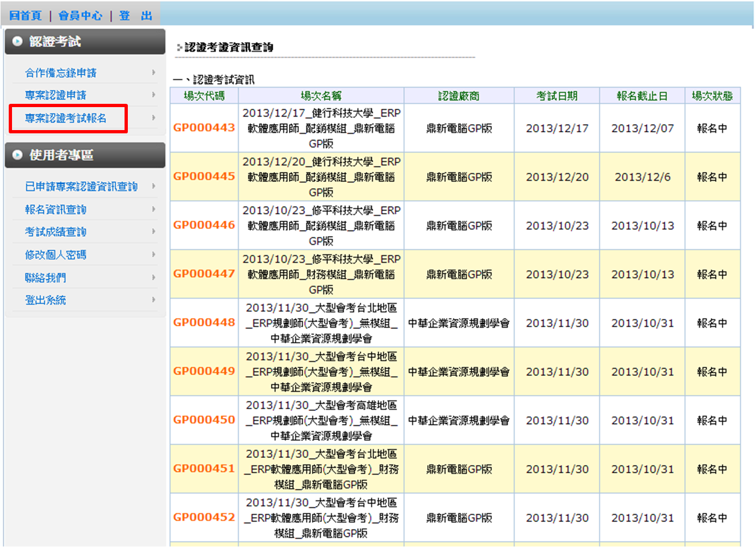Open 已申請專案認證資訊查詢 in sidebar

(x=81, y=187)
